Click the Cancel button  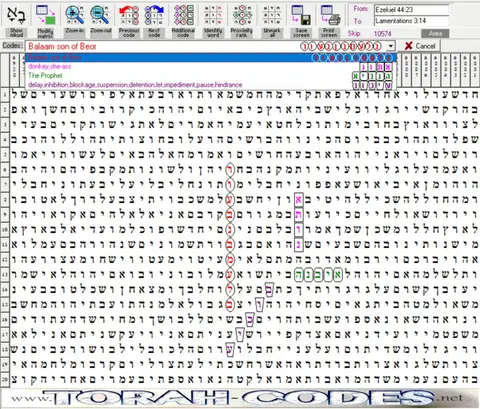[420, 46]
